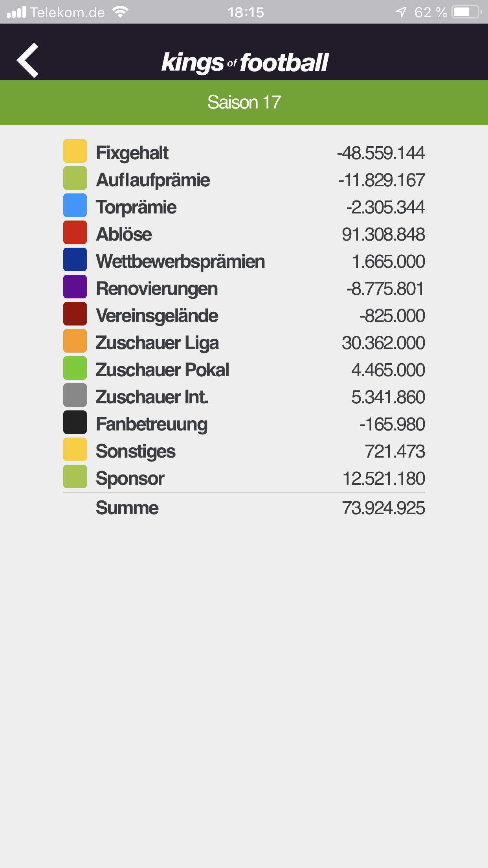Select the Wettbewerbsprämien row label
Screen dimensions: 488x868
coord(180,261)
